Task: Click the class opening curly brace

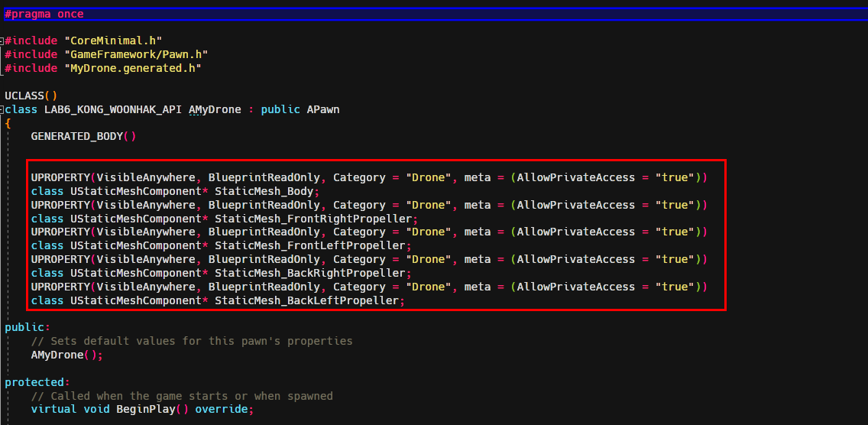Action: pos(8,123)
